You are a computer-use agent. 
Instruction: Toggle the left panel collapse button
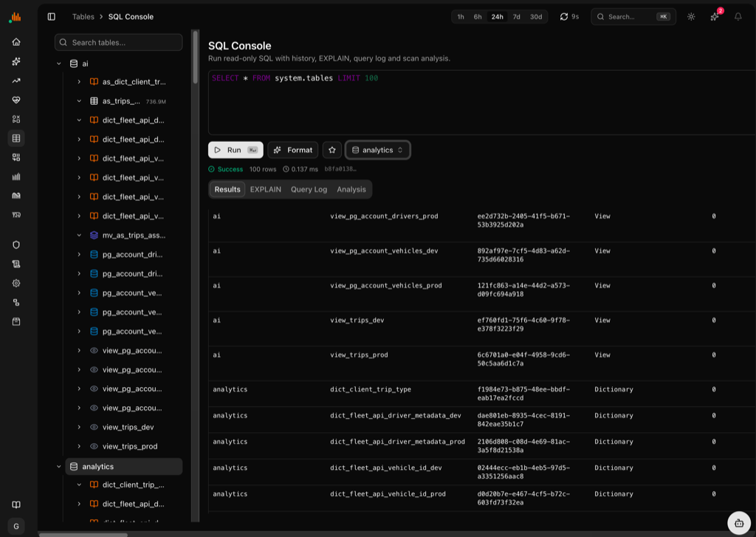point(52,17)
